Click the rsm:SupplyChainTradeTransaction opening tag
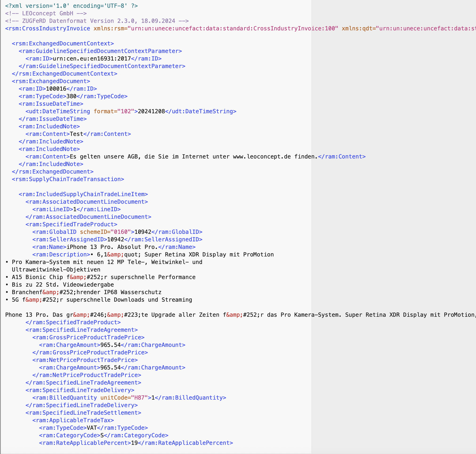The height and width of the screenshot is (454, 476). (x=68, y=179)
